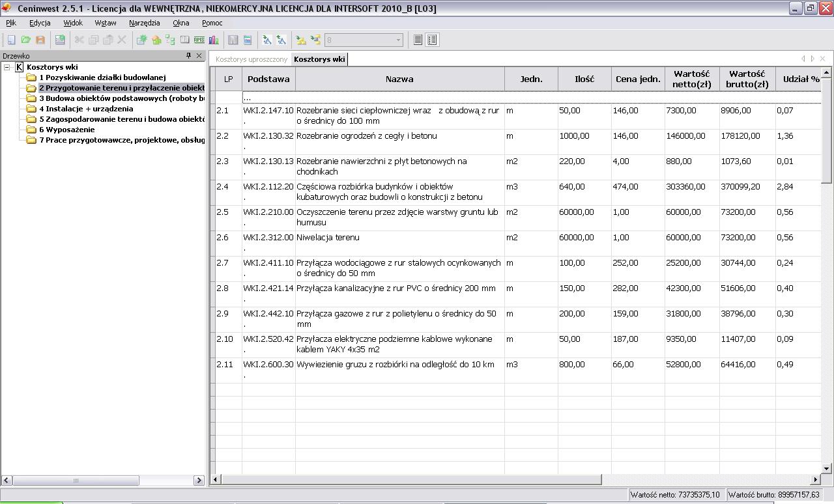Screen dimensions: 834x504
Task: Click the table's horizontal scrollbar right arrow
Action: pyautogui.click(x=815, y=479)
